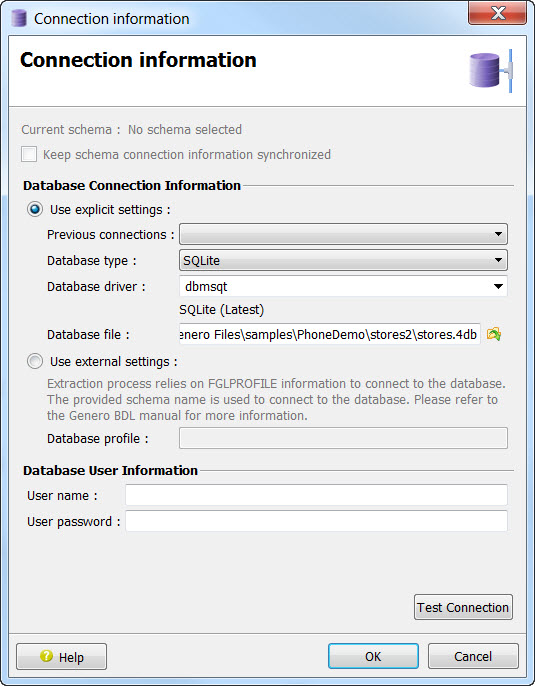The width and height of the screenshot is (535, 686).
Task: Select the Use external settings radio button
Action: pyautogui.click(x=35, y=361)
